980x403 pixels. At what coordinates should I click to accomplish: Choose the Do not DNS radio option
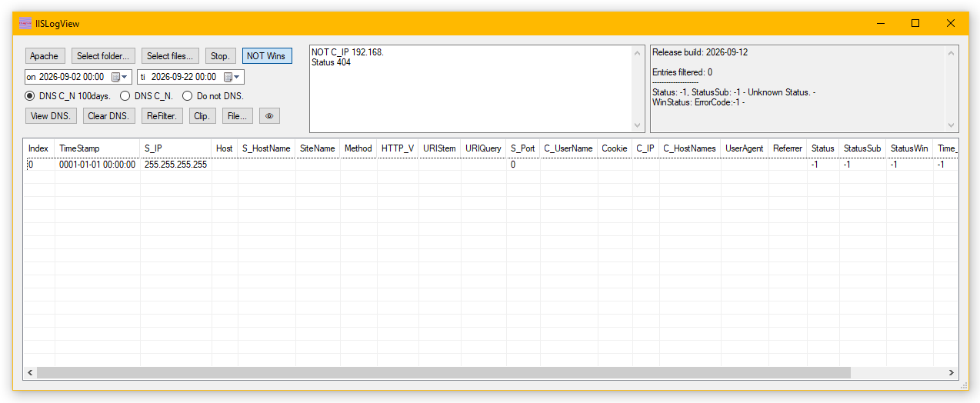pos(213,96)
